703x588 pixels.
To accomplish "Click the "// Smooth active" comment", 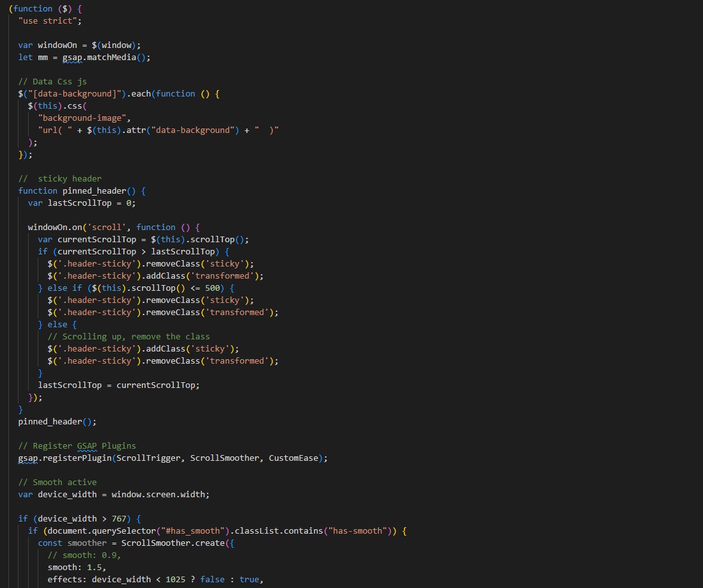I will tap(58, 483).
